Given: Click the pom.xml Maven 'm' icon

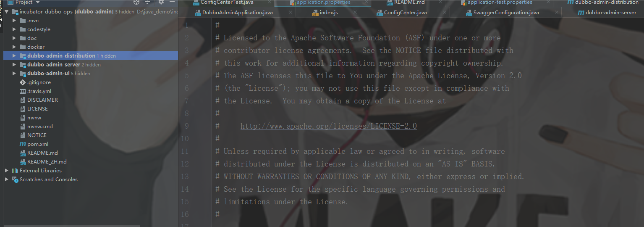Looking at the screenshot, I should 23,144.
